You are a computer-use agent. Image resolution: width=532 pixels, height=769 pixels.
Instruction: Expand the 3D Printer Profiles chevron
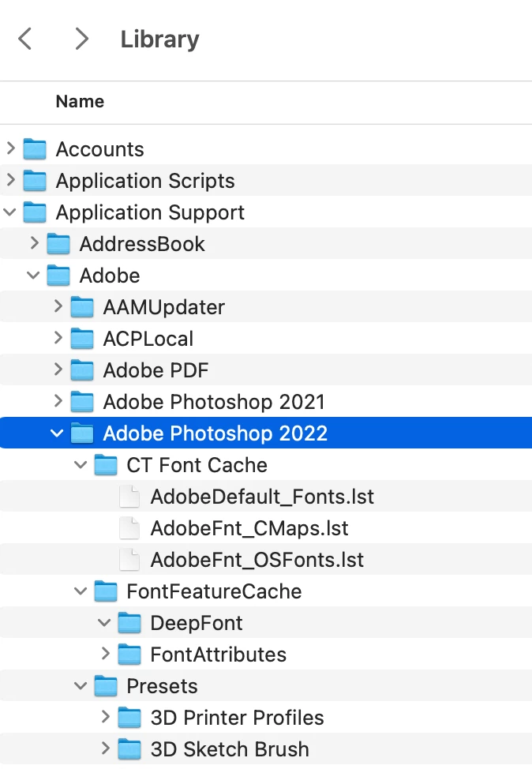tap(106, 717)
